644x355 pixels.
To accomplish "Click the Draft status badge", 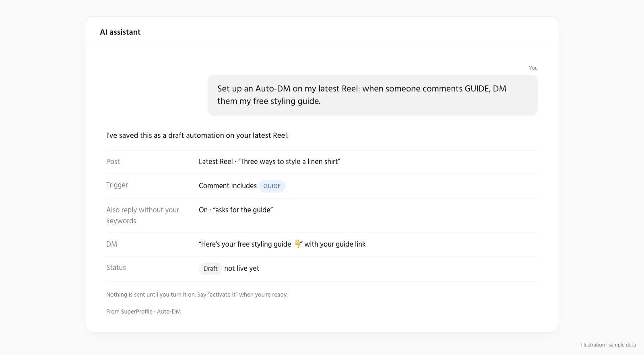I will pyautogui.click(x=211, y=269).
